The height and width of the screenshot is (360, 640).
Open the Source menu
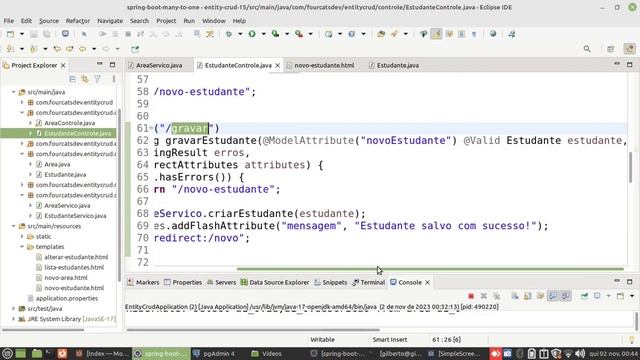[x=49, y=21]
